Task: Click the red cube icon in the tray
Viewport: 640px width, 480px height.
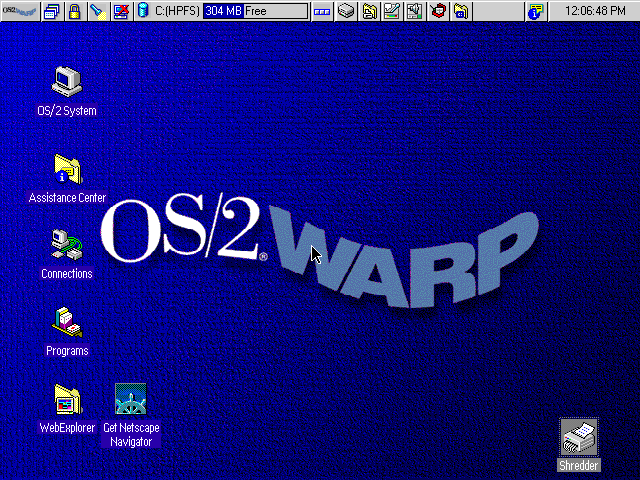Action: coord(438,12)
